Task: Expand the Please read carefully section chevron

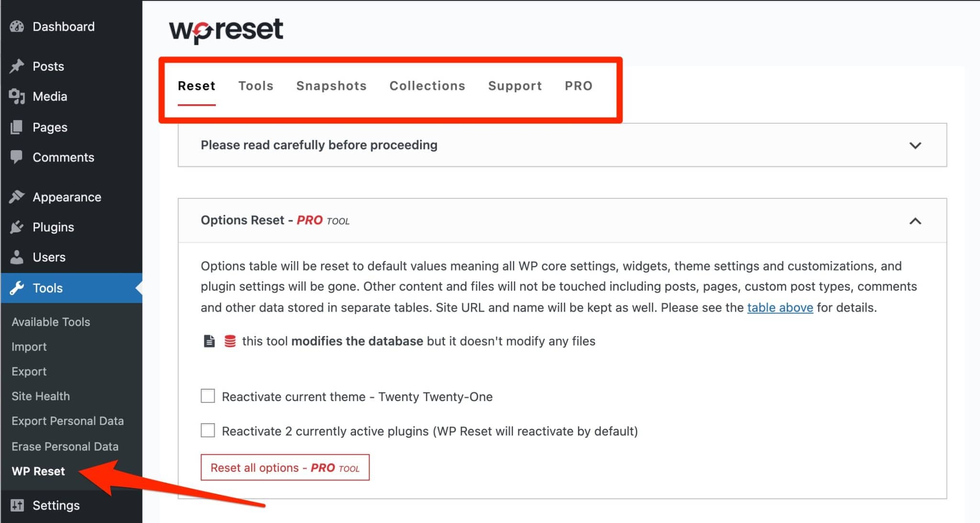Action: click(x=915, y=145)
